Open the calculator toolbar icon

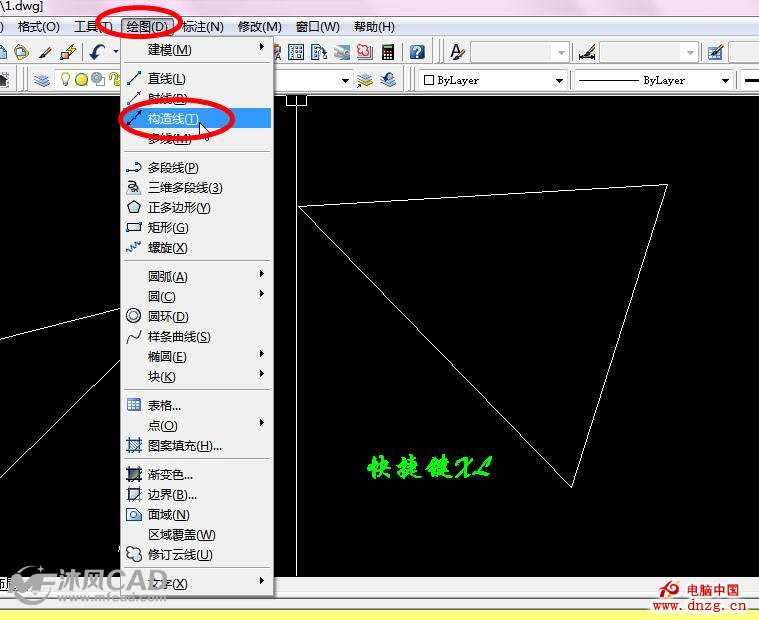[x=388, y=52]
